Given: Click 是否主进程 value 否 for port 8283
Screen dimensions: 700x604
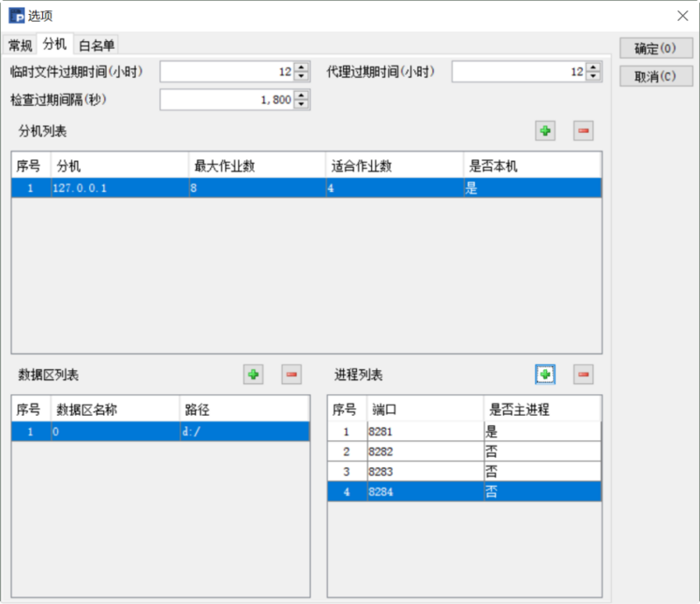Looking at the screenshot, I should (542, 472).
